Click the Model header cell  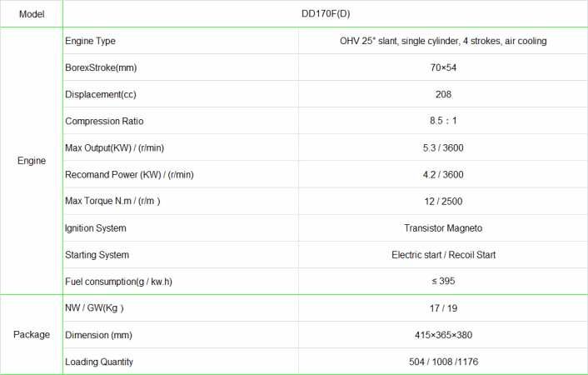[31, 14]
